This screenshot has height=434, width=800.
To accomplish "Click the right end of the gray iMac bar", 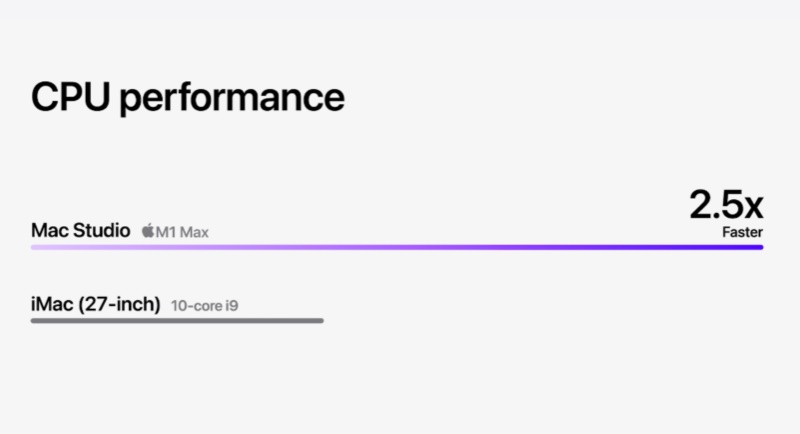I will coord(319,321).
